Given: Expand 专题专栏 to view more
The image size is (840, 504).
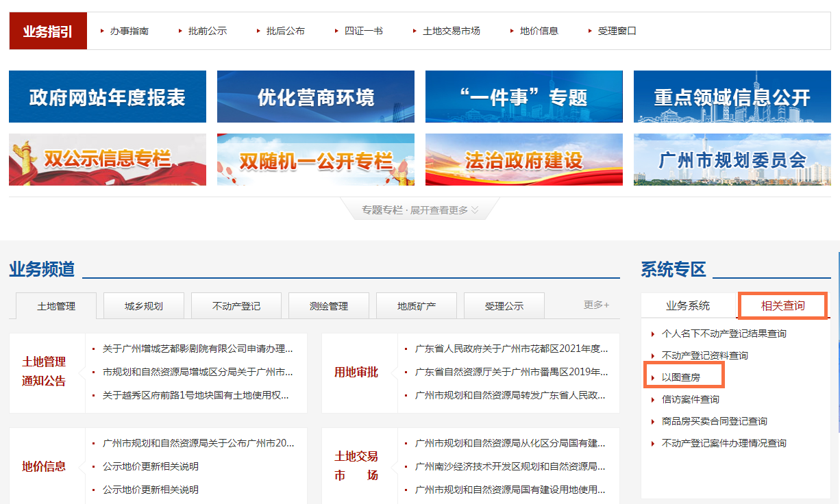Looking at the screenshot, I should point(420,210).
